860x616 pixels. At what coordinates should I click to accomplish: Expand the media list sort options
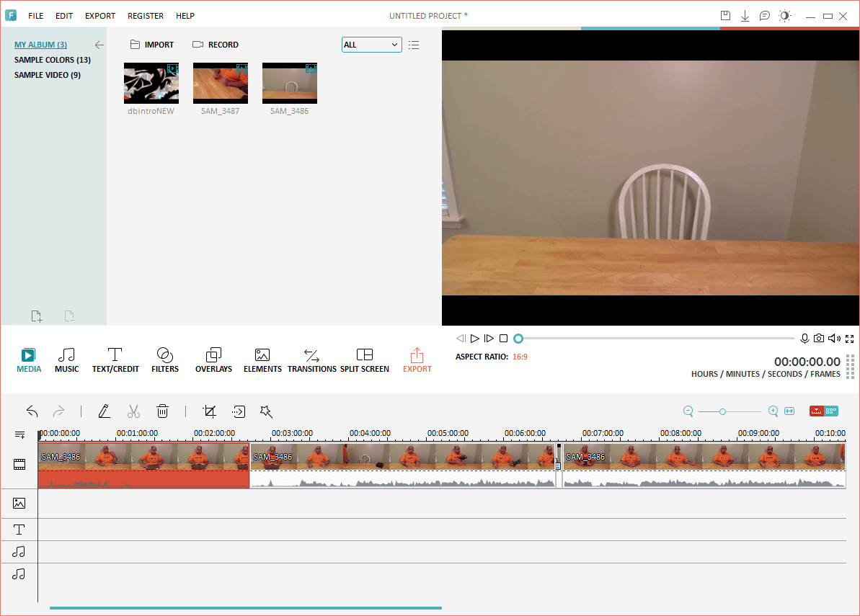pos(414,45)
